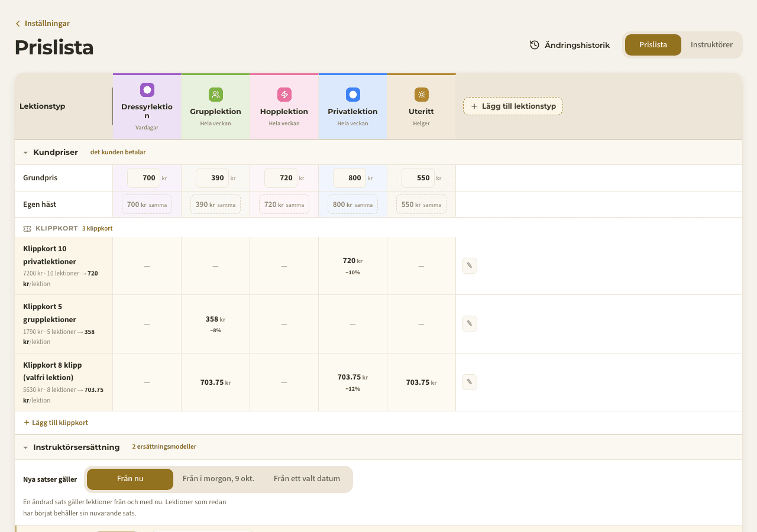Open Ändringshistorik
Image resolution: width=757 pixels, height=532 pixels.
(570, 45)
